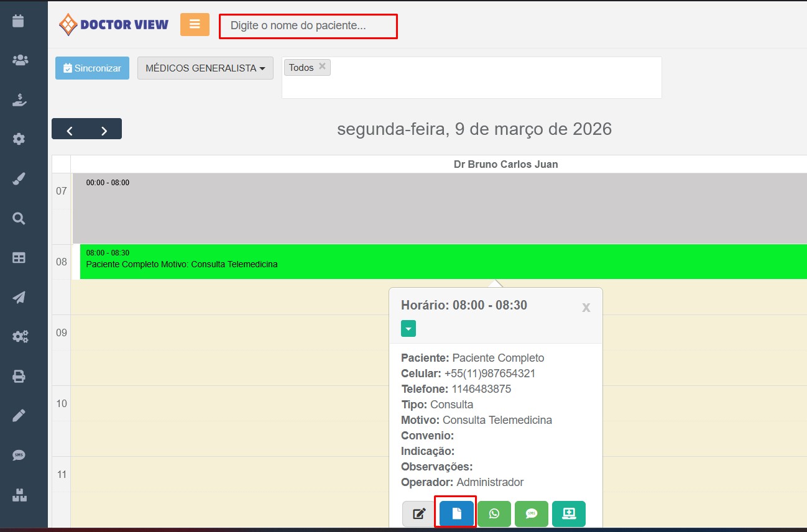Screen dimensions: 807x532
Task: Click the paper plane sidebar icon
Action: pos(19,297)
